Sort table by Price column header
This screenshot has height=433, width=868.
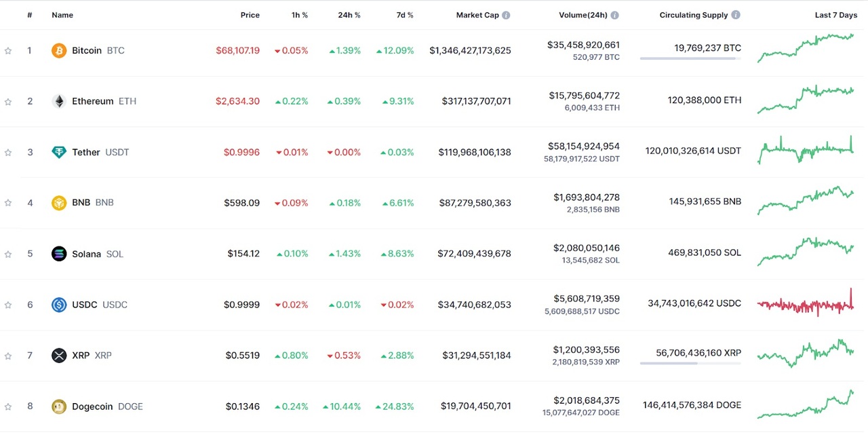point(250,15)
